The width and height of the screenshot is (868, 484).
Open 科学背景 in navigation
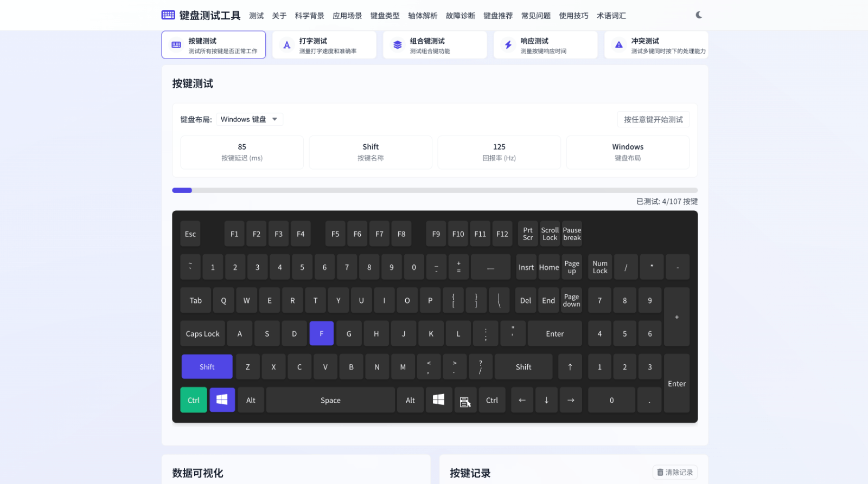click(x=309, y=16)
